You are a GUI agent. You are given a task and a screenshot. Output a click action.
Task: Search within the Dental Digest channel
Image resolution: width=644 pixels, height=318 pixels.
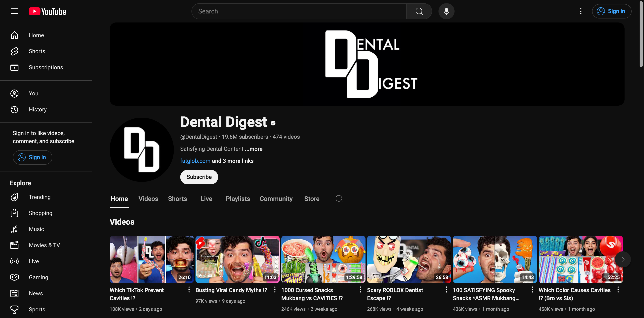(x=339, y=199)
